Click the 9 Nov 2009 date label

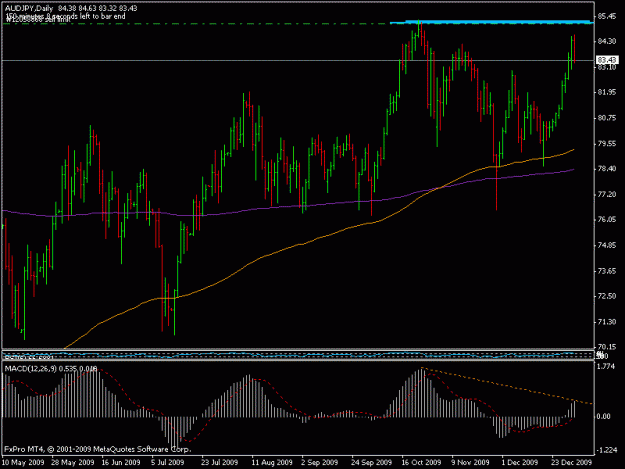pyautogui.click(x=470, y=463)
